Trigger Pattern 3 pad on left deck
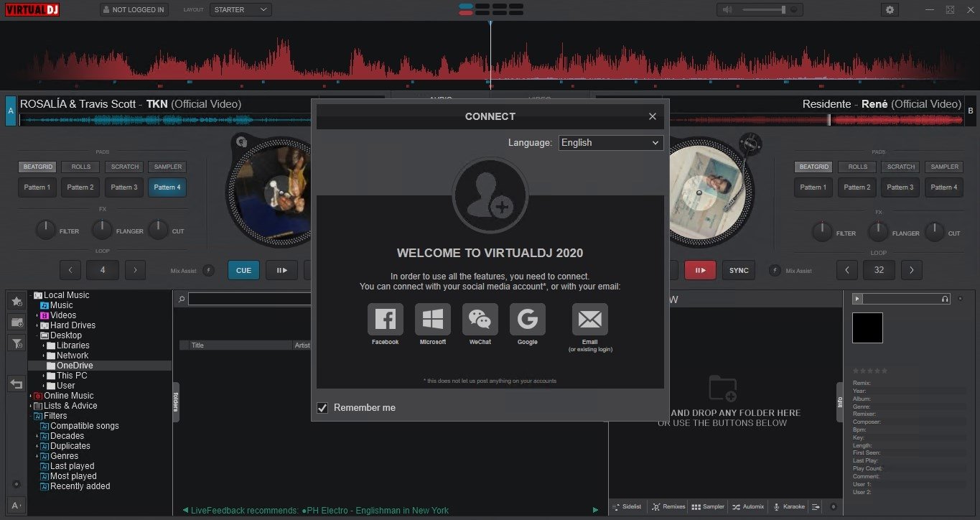Image resolution: width=980 pixels, height=520 pixels. 125,187
